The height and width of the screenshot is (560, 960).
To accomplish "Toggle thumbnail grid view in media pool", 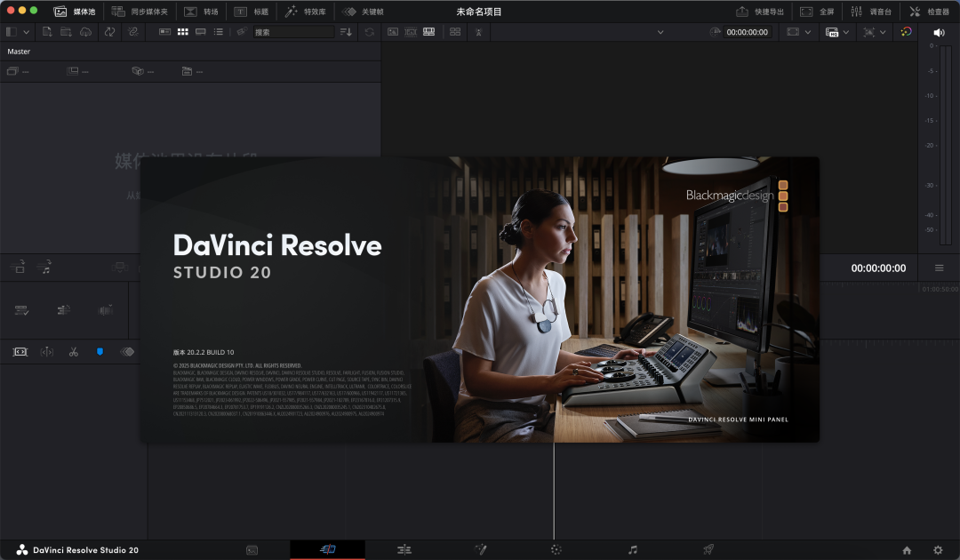I will 183,32.
